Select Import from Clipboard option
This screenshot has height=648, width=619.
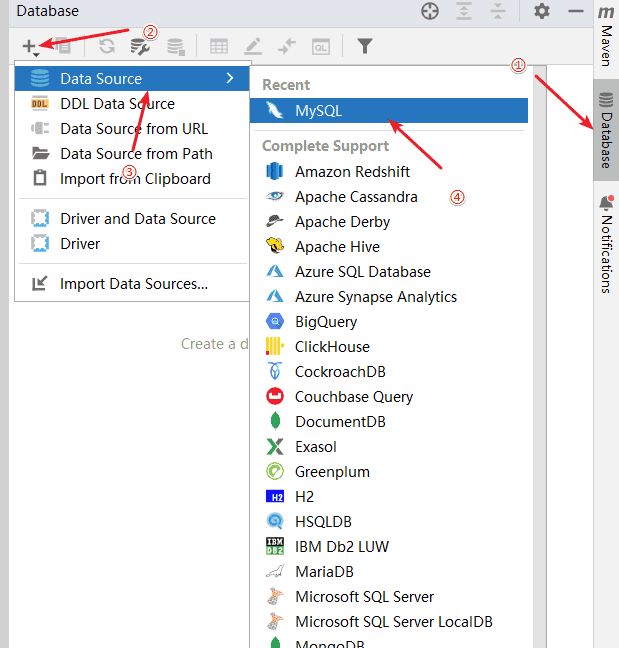(x=135, y=178)
